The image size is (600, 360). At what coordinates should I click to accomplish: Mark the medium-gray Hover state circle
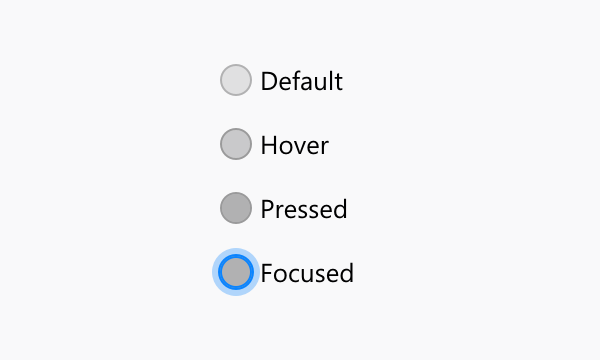click(236, 144)
